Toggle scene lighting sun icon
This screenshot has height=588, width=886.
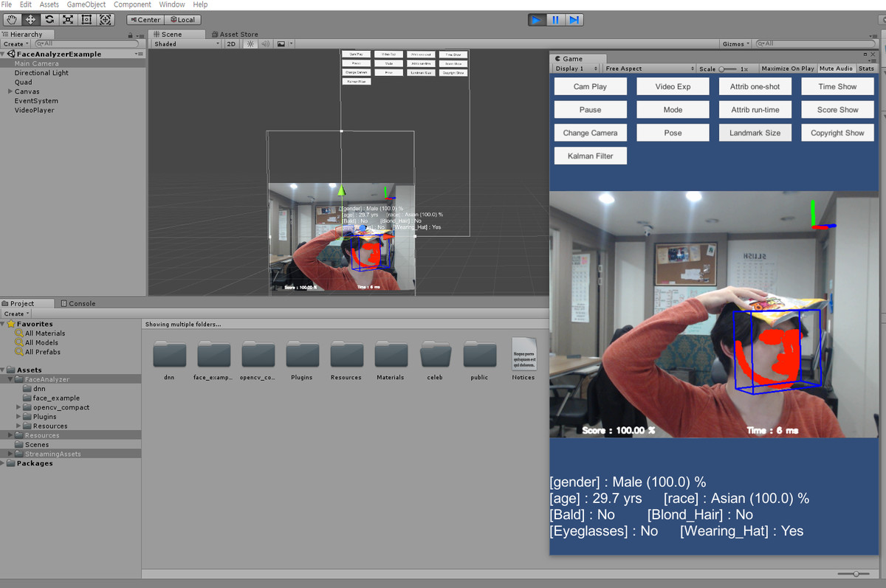[250, 44]
